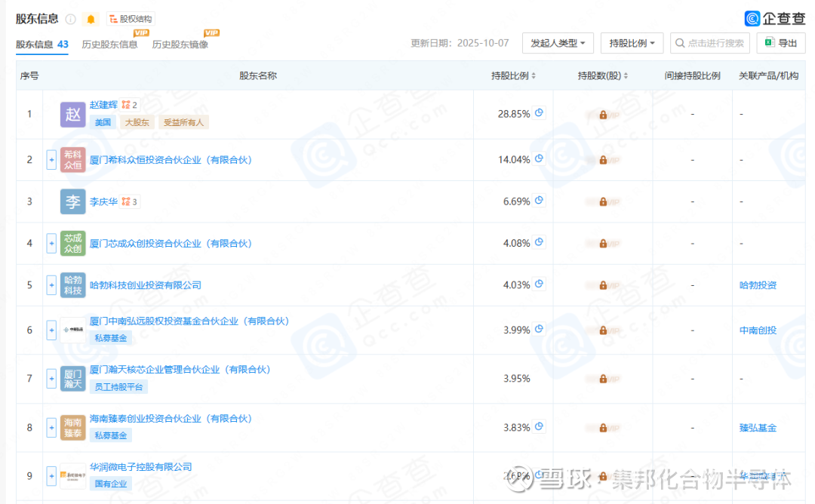Click the 受益所有人 tag
The image size is (815, 504).
183,122
